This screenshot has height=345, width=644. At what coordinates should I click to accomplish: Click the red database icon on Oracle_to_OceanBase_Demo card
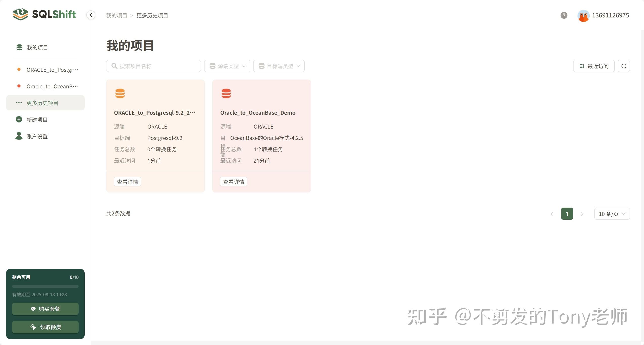pyautogui.click(x=226, y=93)
